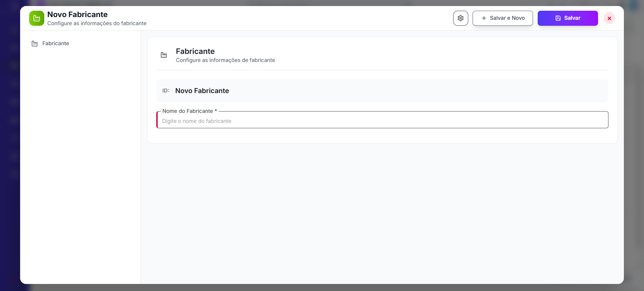Click the green factory icon in header
The width and height of the screenshot is (644, 291).
(x=37, y=18)
